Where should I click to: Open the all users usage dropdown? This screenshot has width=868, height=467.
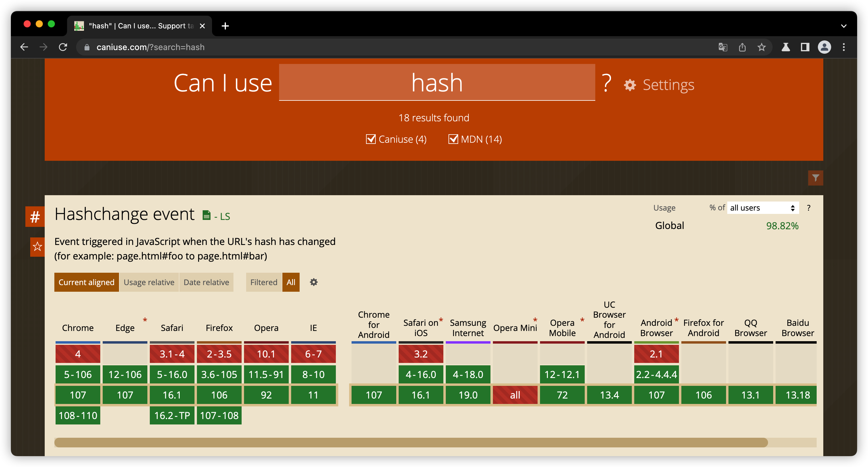pyautogui.click(x=763, y=208)
